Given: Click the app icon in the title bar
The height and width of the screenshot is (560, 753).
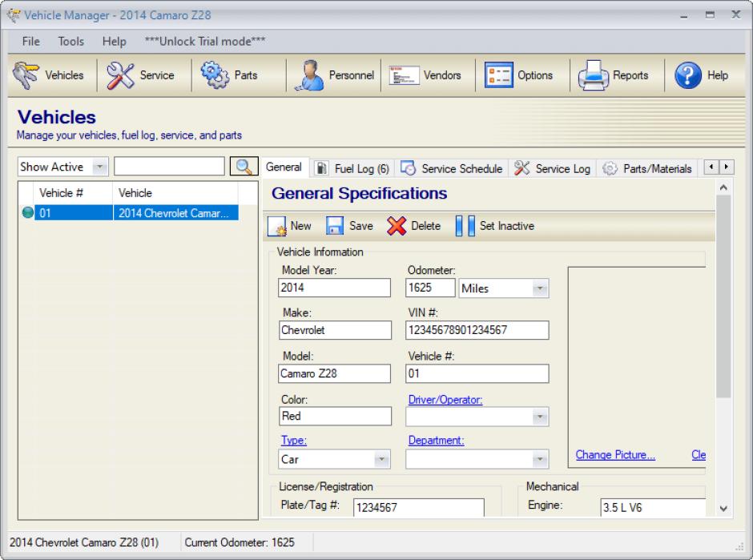Looking at the screenshot, I should click(x=14, y=15).
